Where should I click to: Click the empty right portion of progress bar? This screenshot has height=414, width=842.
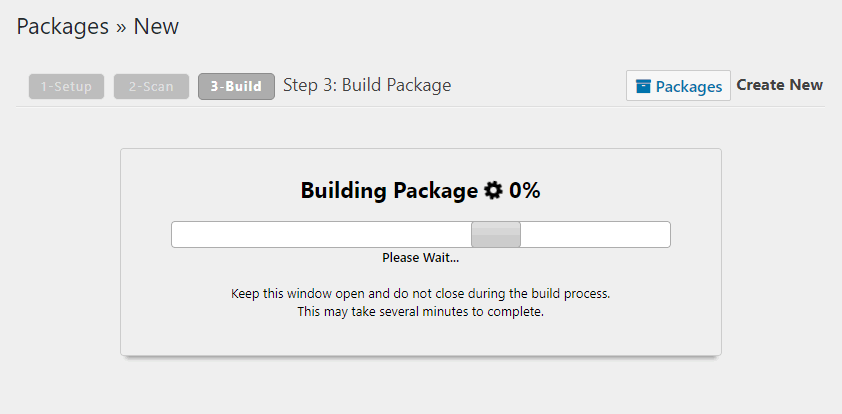tap(595, 234)
